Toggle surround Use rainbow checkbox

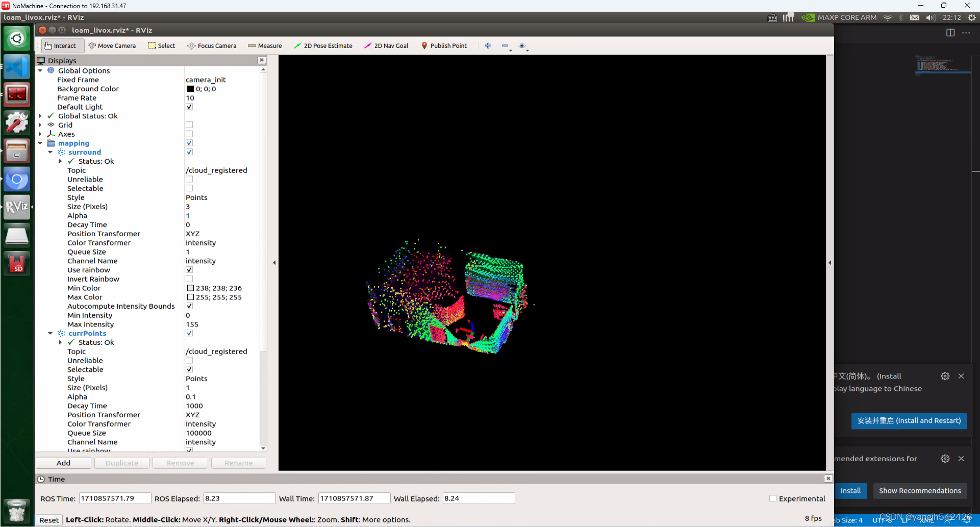click(x=189, y=270)
